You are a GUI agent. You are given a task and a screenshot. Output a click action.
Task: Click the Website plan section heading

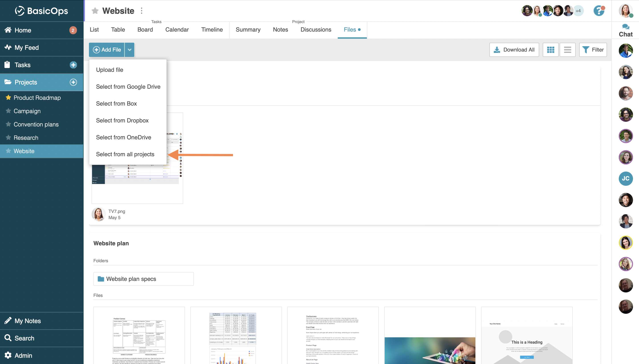111,243
